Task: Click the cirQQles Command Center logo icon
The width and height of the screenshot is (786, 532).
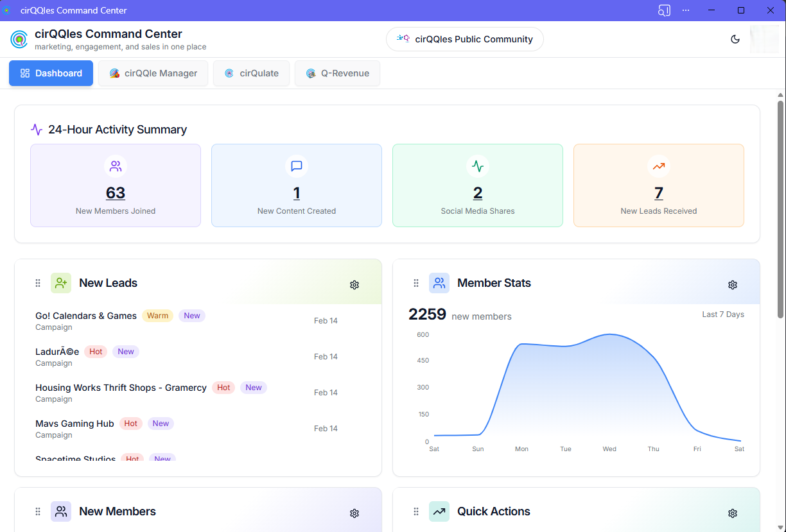Action: 19,39
